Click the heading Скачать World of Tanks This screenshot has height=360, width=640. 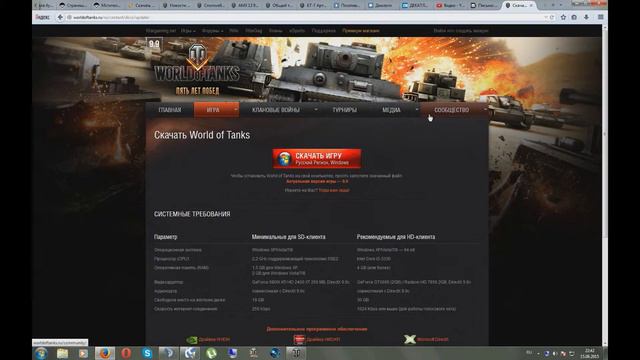(202, 135)
